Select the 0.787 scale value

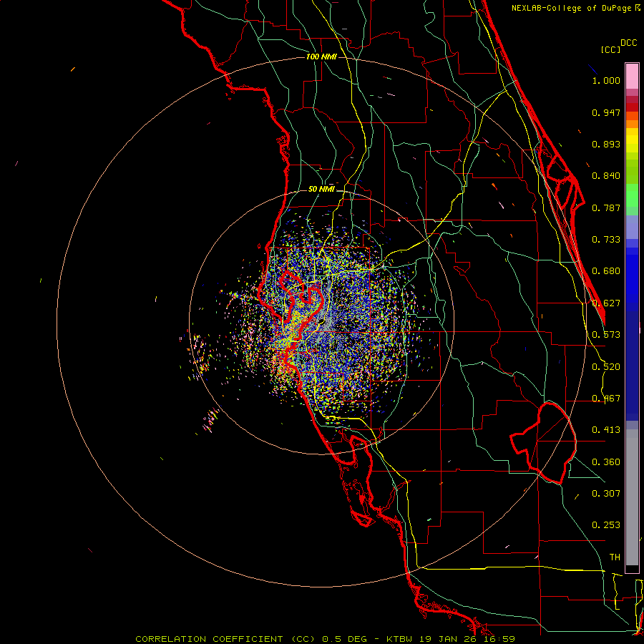click(x=606, y=208)
